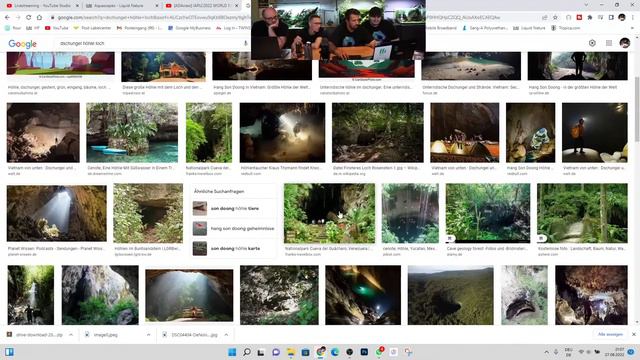640x360 pixels.
Task: Switch to the Aquascapes Liquid Nature tab
Action: pyautogui.click(x=118, y=6)
